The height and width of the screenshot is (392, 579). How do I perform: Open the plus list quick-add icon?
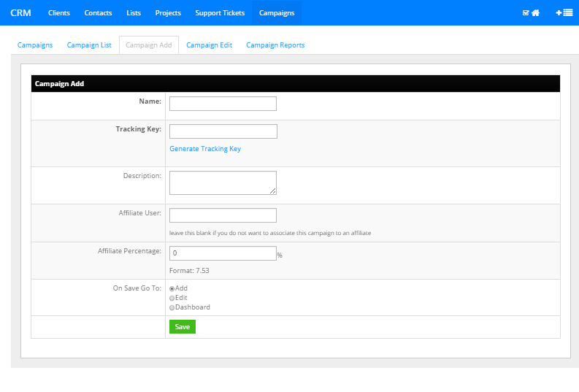564,13
